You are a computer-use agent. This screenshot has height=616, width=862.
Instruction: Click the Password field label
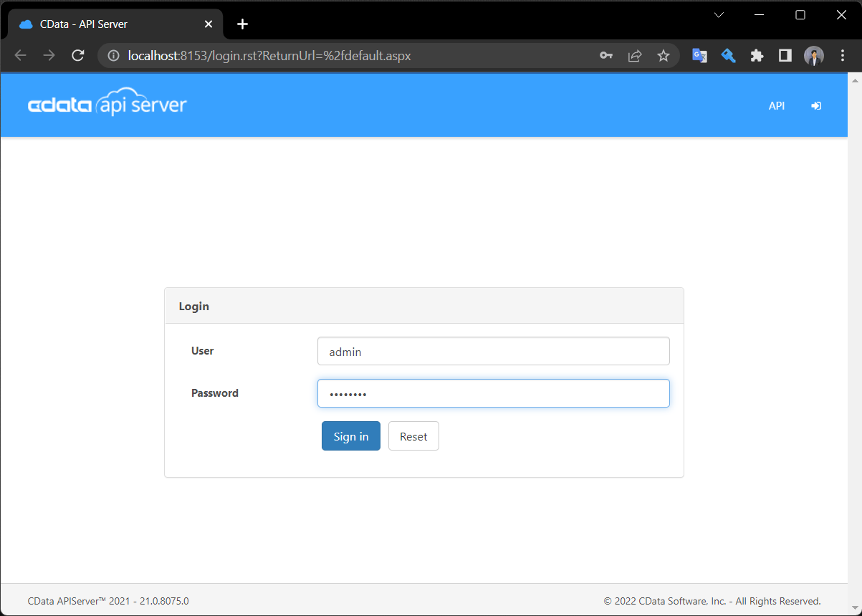[215, 393]
